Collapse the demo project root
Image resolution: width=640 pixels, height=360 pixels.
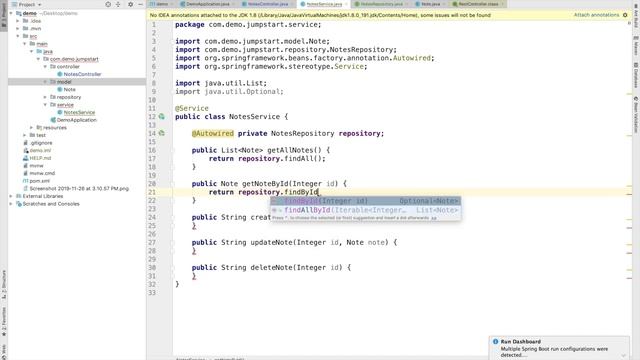[11, 13]
